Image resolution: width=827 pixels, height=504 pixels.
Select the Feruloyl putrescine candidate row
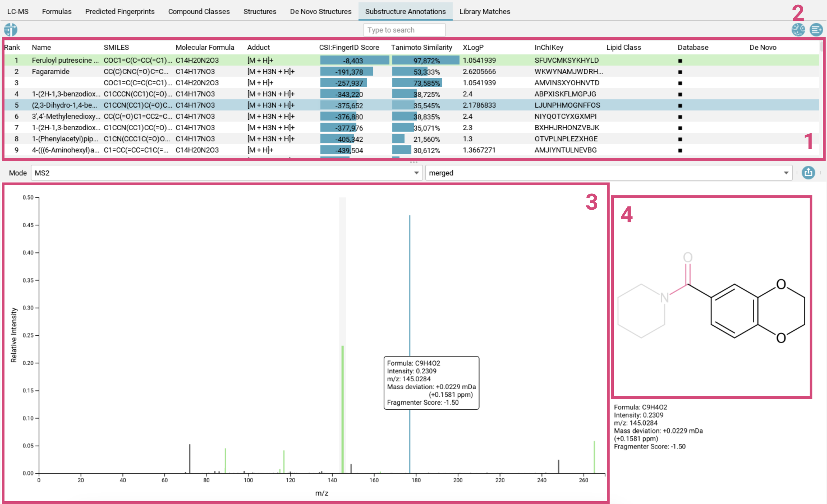(412, 60)
